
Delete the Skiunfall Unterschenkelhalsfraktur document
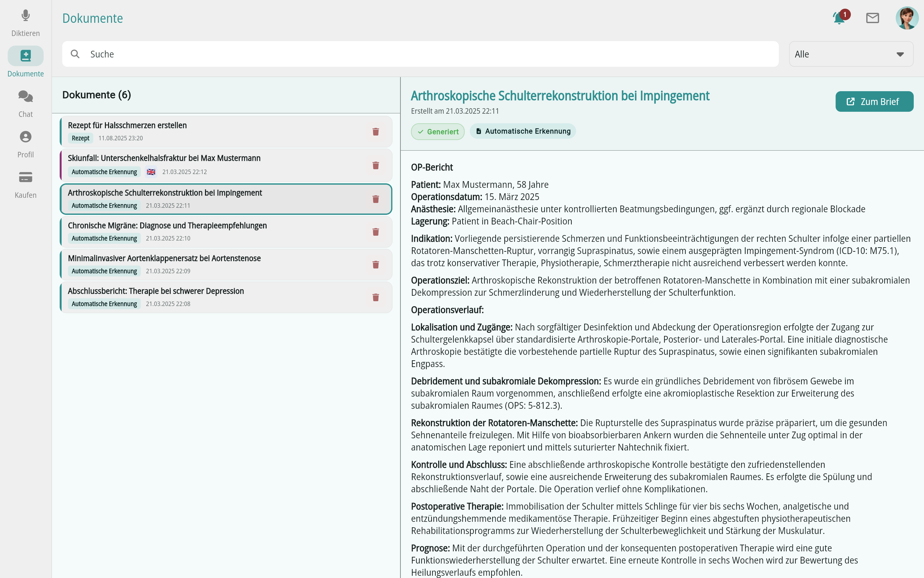tap(376, 165)
